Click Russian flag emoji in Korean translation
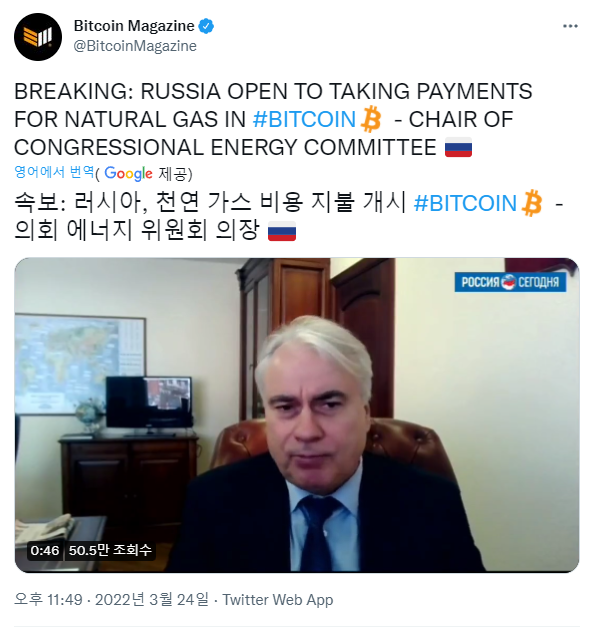 coord(282,231)
